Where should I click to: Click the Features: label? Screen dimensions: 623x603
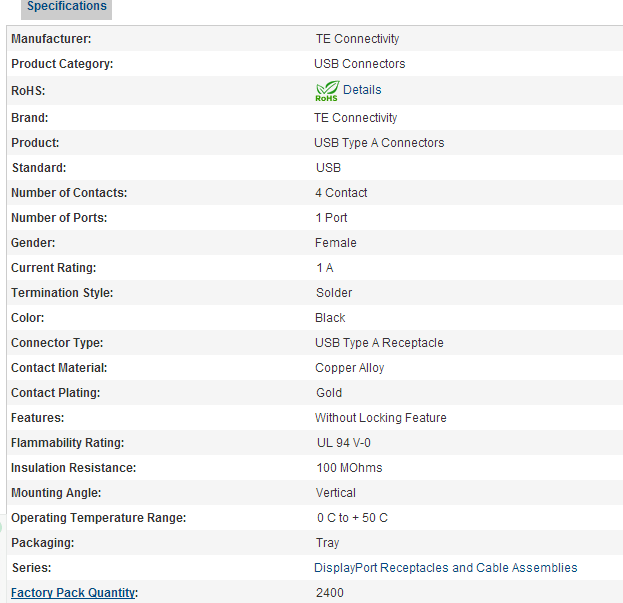click(x=37, y=418)
